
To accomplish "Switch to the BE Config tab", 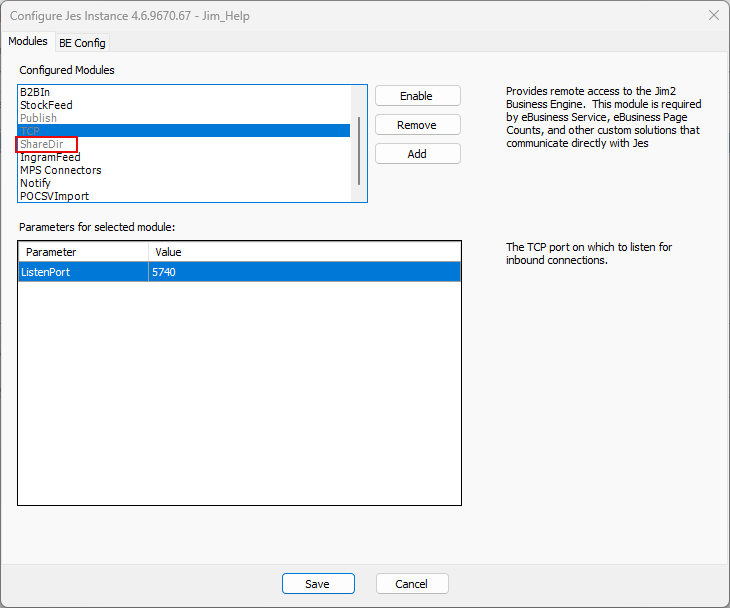I will click(x=82, y=43).
